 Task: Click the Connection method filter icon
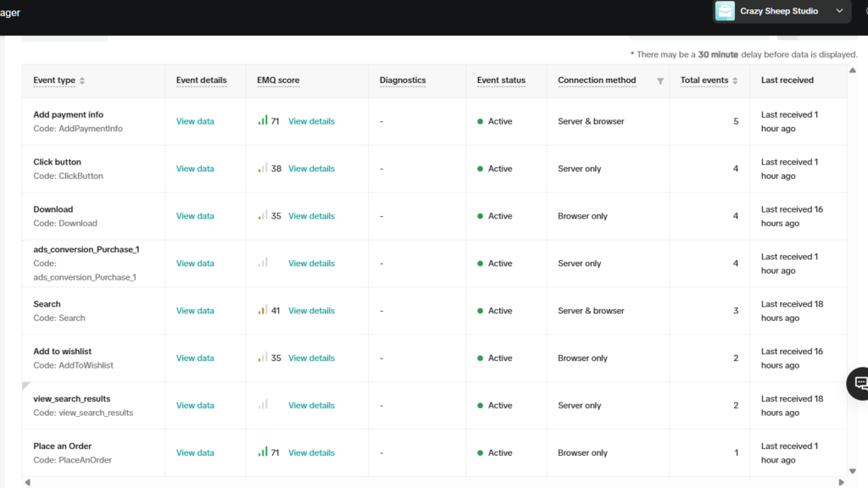point(660,81)
